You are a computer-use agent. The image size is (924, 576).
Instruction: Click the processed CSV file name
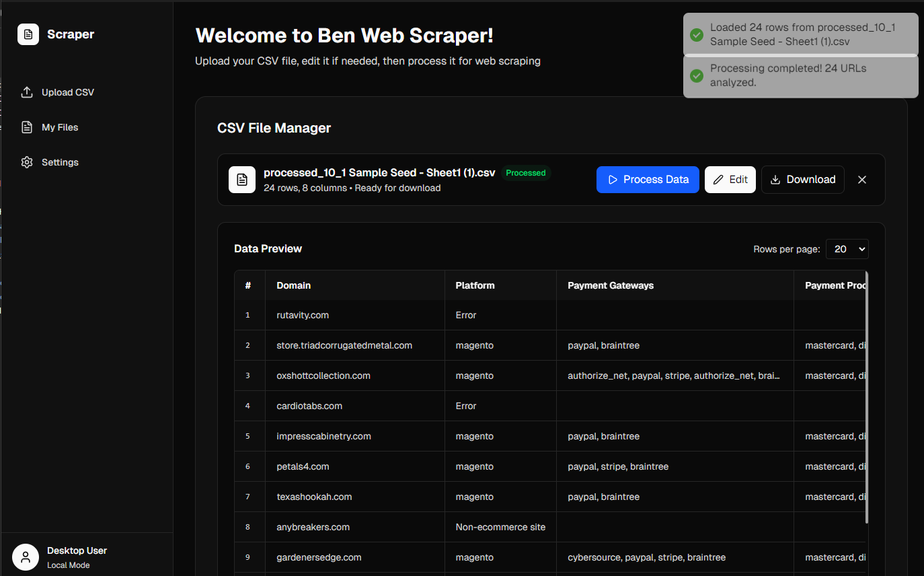pyautogui.click(x=379, y=173)
